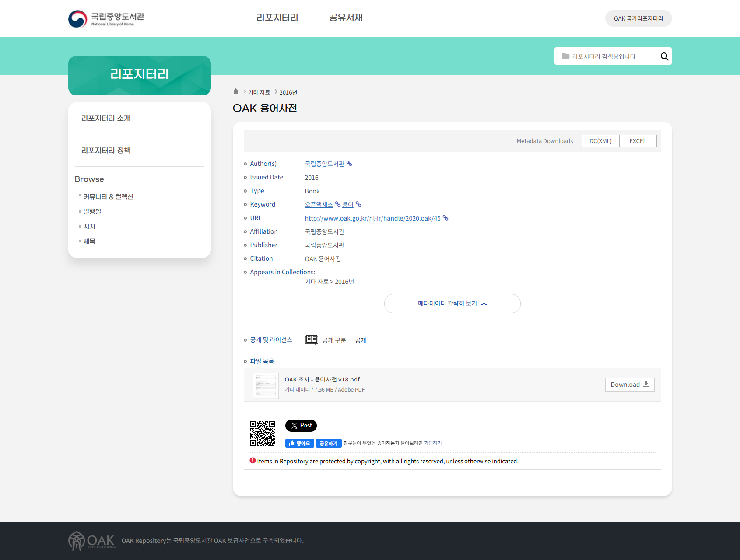The width and height of the screenshot is (740, 560).
Task: Click the link icon after 오픈액세스 keyword
Action: [x=338, y=204]
